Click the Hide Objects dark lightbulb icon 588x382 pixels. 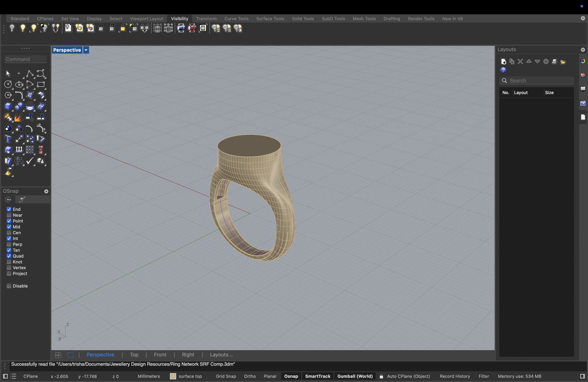pyautogui.click(x=12, y=28)
